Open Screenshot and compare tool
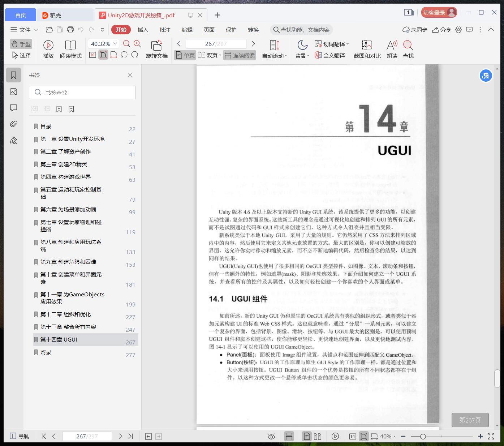Viewport: 504px width, 446px height. 367,49
